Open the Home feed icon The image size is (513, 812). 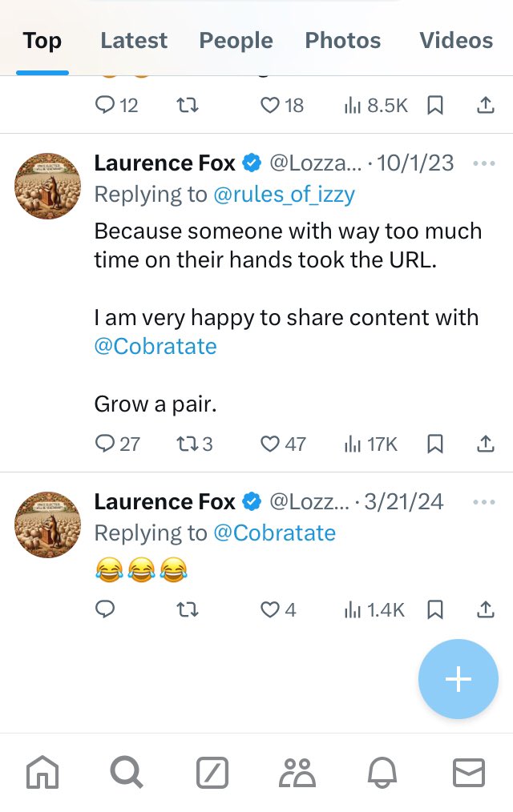pyautogui.click(x=42, y=773)
